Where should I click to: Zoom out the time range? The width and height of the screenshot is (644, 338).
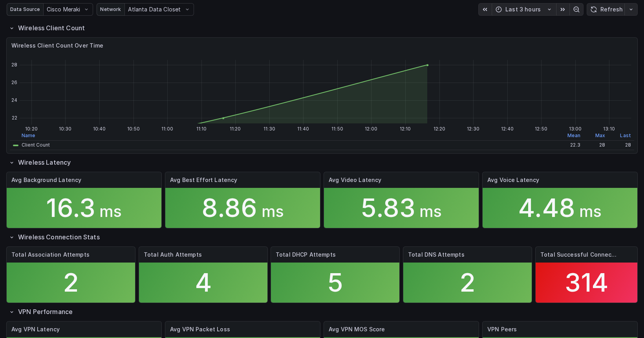point(576,9)
